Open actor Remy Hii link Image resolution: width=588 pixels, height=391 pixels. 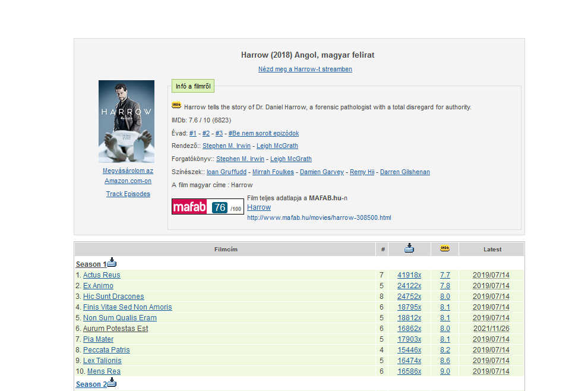click(362, 172)
